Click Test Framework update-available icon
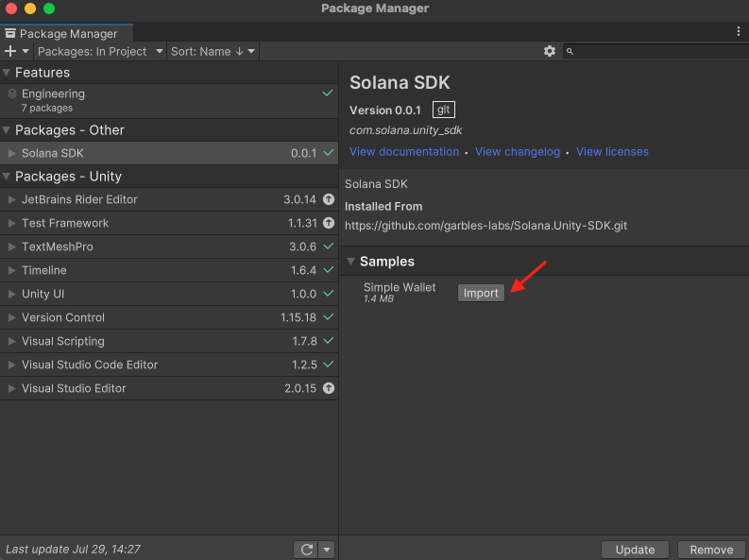 pos(329,223)
